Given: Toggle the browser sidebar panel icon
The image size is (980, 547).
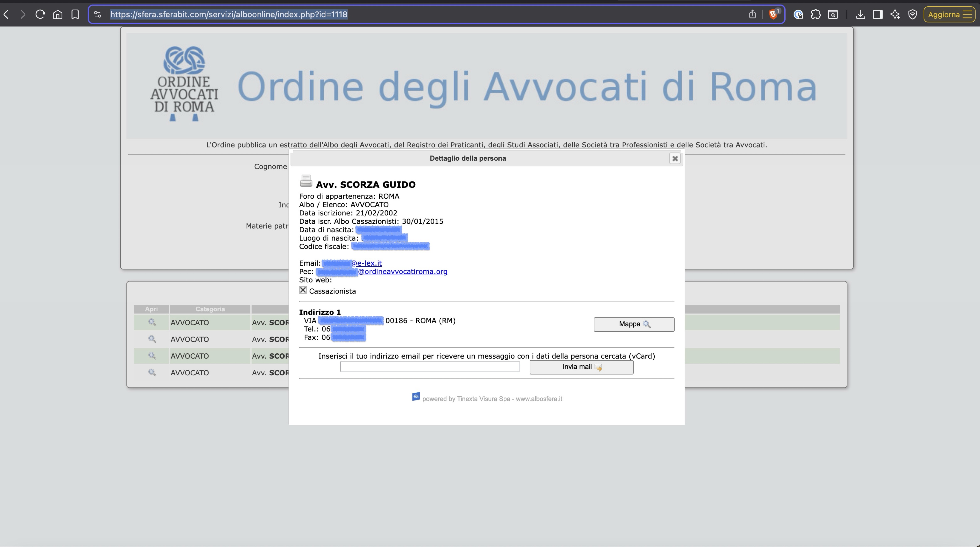Looking at the screenshot, I should point(878,15).
